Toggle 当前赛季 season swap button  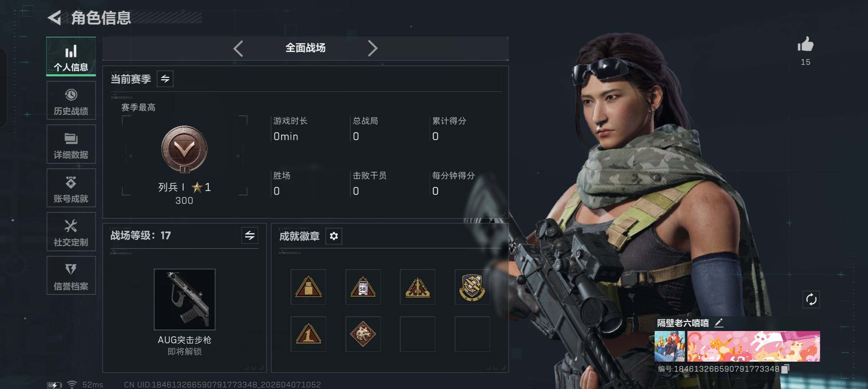pyautogui.click(x=165, y=79)
